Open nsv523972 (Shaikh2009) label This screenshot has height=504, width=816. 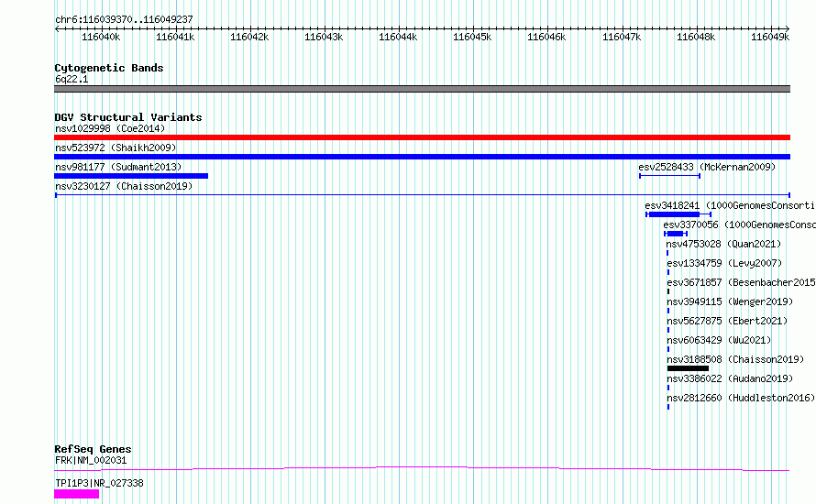(x=116, y=148)
